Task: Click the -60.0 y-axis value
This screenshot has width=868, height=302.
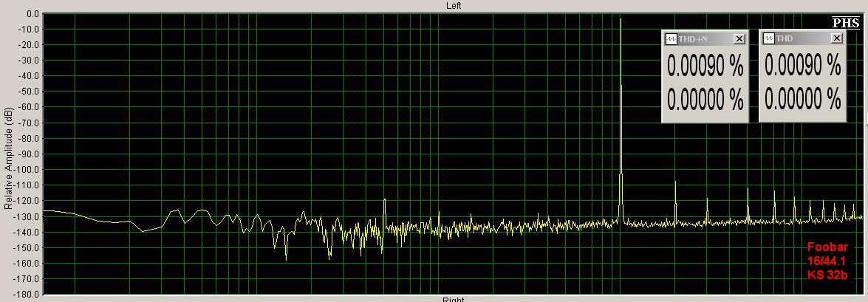Action: click(x=29, y=107)
